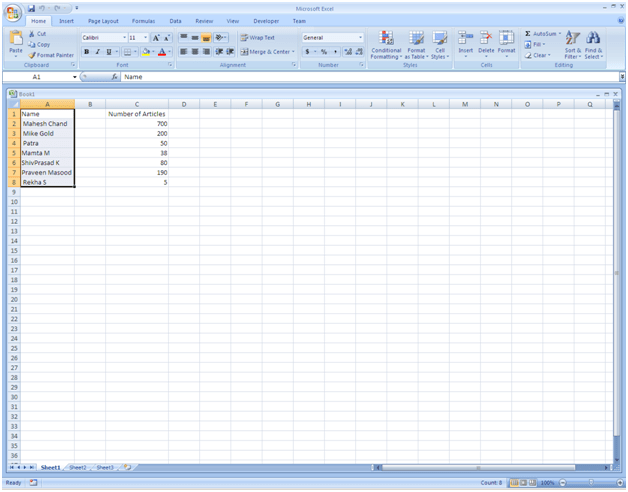This screenshot has width=628, height=492.
Task: Toggle Italic formatting
Action: (x=98, y=52)
